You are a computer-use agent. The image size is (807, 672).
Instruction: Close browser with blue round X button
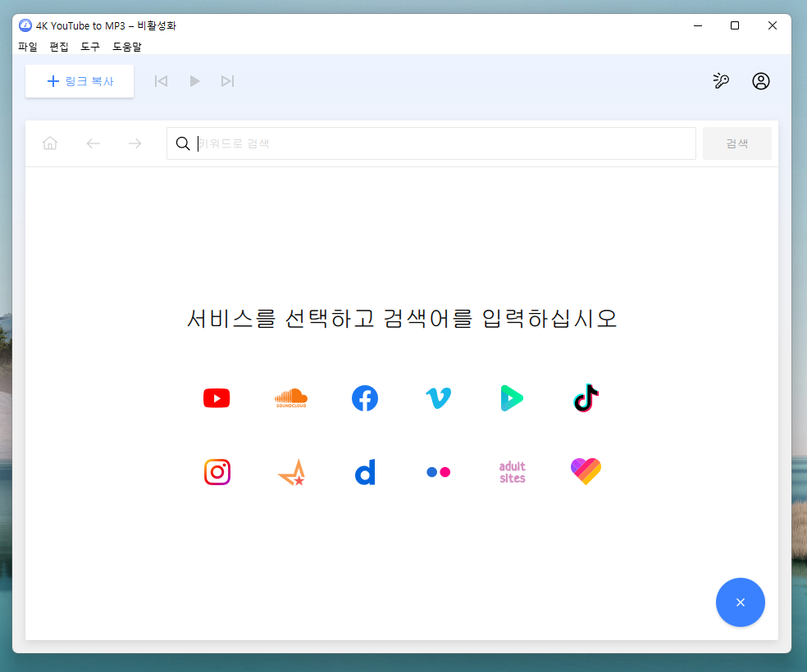740,602
